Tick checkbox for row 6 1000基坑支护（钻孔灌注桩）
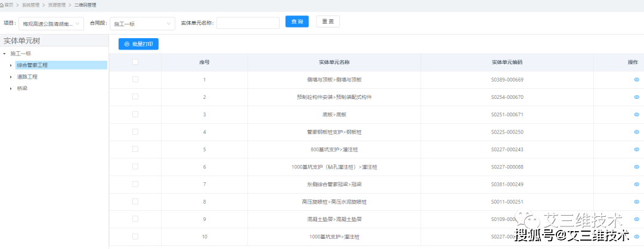The height and width of the screenshot is (249, 644). tap(135, 167)
